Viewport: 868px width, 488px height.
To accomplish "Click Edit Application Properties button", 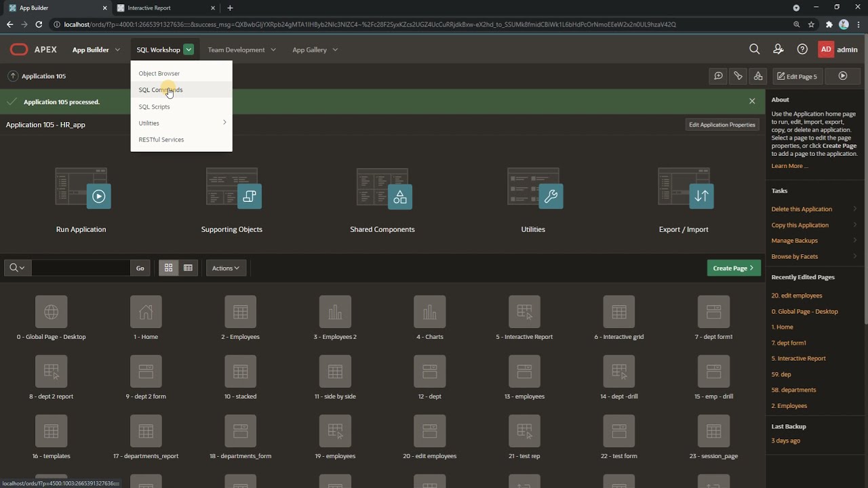I will [x=722, y=125].
